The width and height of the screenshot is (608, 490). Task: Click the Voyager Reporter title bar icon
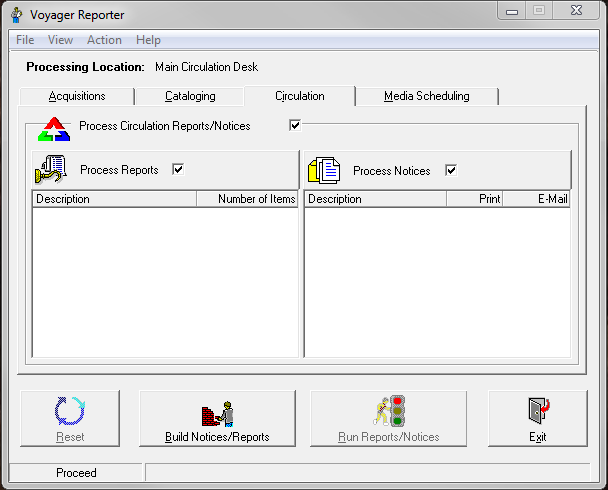coord(16,15)
